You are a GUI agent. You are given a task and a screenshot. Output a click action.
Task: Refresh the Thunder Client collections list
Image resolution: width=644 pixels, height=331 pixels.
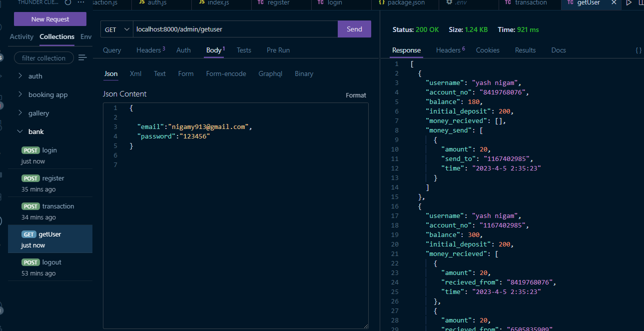pos(67,2)
